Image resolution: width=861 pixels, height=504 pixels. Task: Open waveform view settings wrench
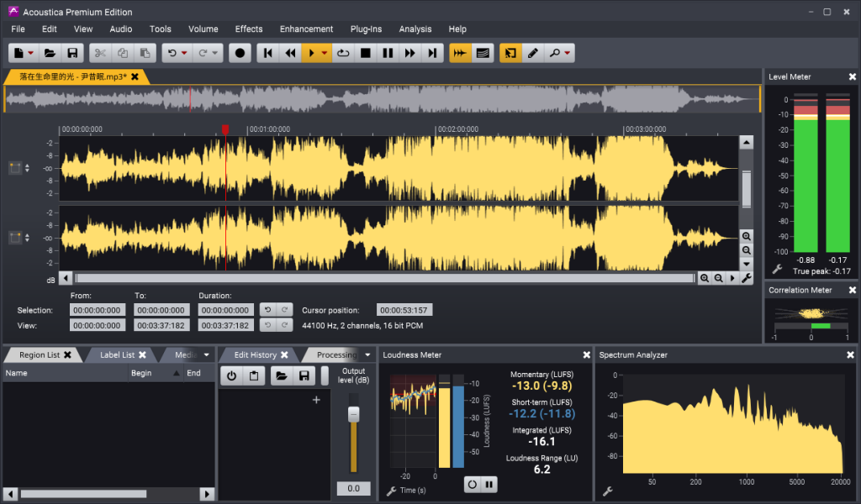(747, 279)
